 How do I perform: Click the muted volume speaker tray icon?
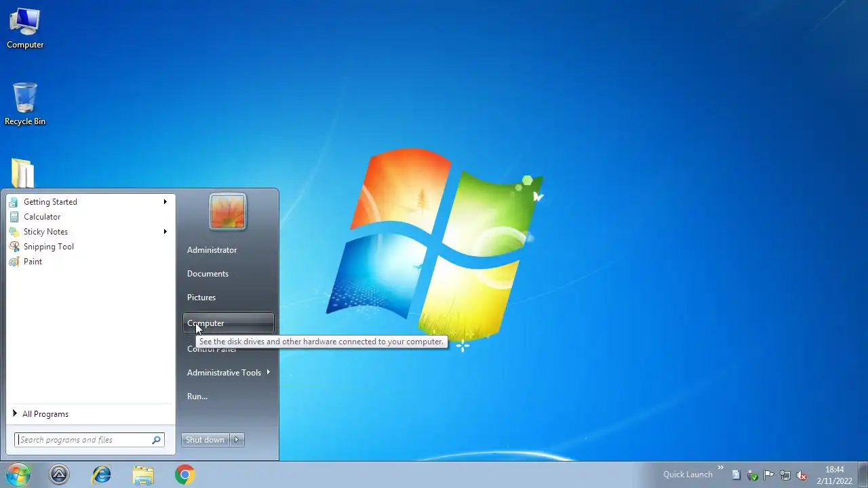tap(801, 475)
